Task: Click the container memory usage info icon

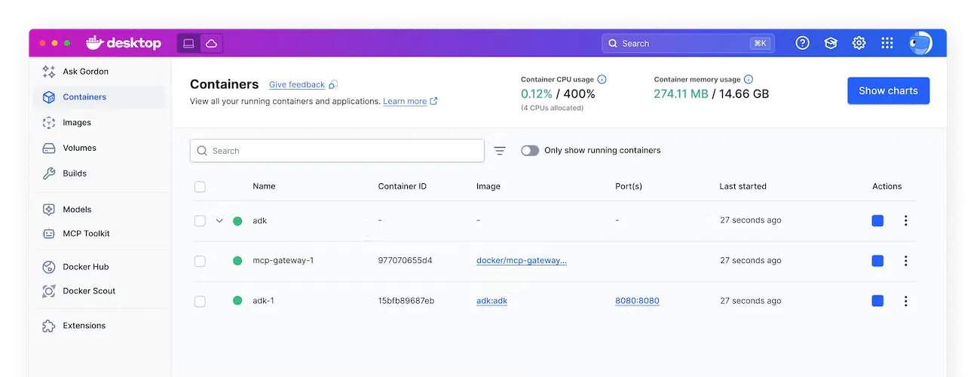Action: tap(748, 79)
